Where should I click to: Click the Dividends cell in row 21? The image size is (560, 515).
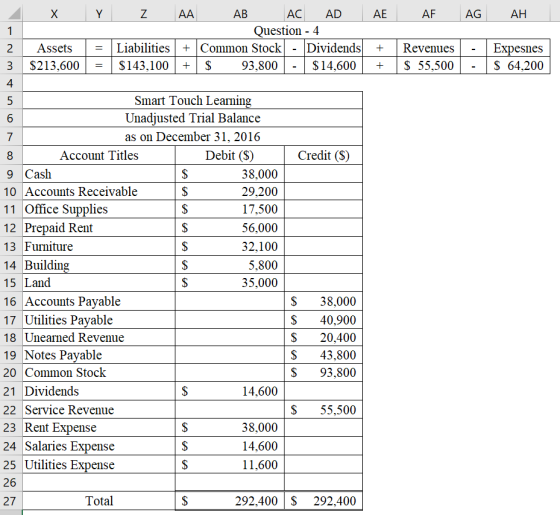(x=99, y=391)
